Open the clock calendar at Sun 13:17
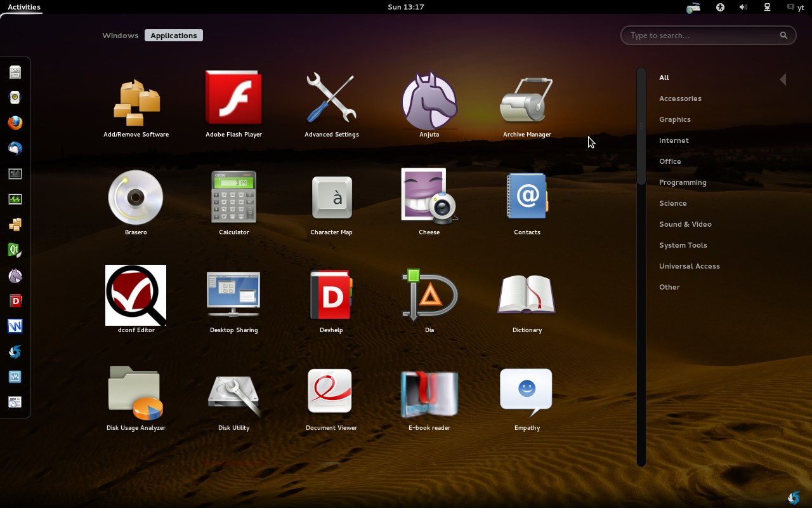Screen dimensions: 812x508 click(406, 7)
